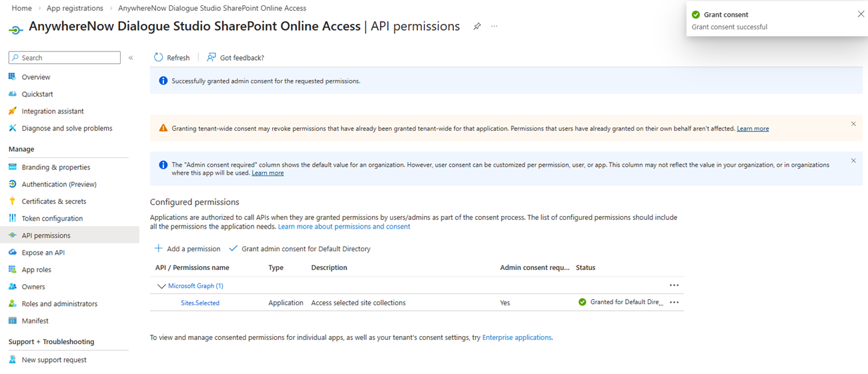Image resolution: width=868 pixels, height=374 pixels.
Task: Open ellipsis menu for Sites.Selected row
Action: click(674, 303)
